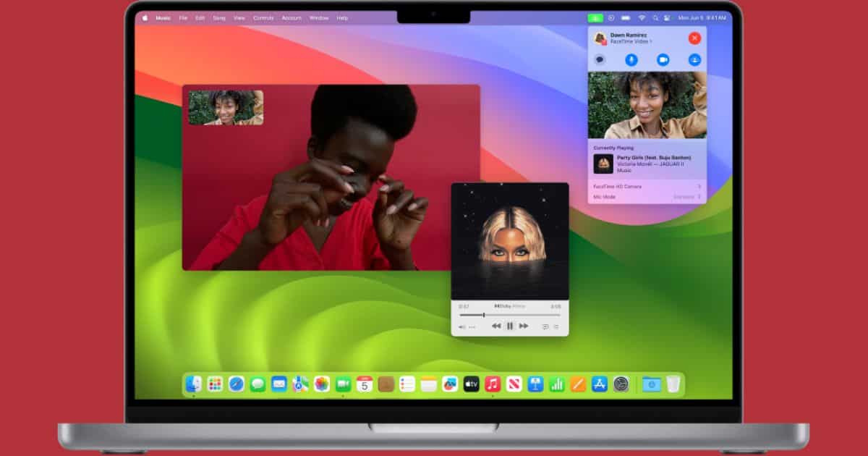Click the self-view thumbnail in FaceTime window
This screenshot has width=868, height=456.
pos(226,108)
